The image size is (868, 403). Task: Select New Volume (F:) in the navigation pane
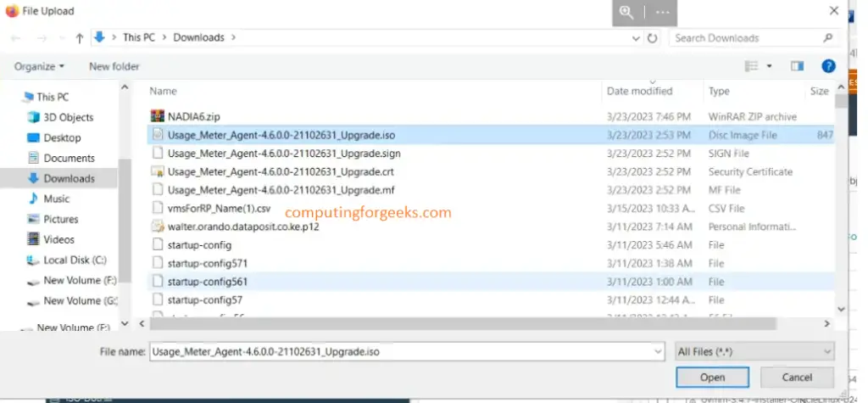tap(81, 281)
